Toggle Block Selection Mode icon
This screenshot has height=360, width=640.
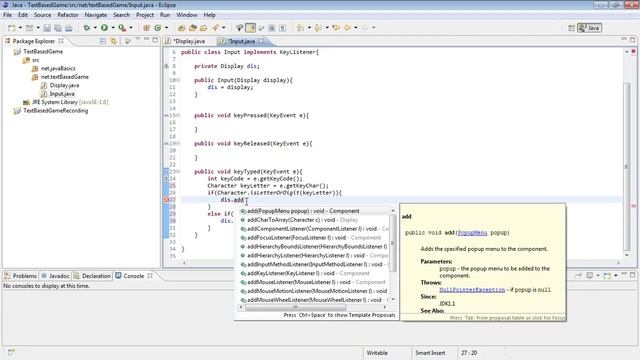coord(271,28)
